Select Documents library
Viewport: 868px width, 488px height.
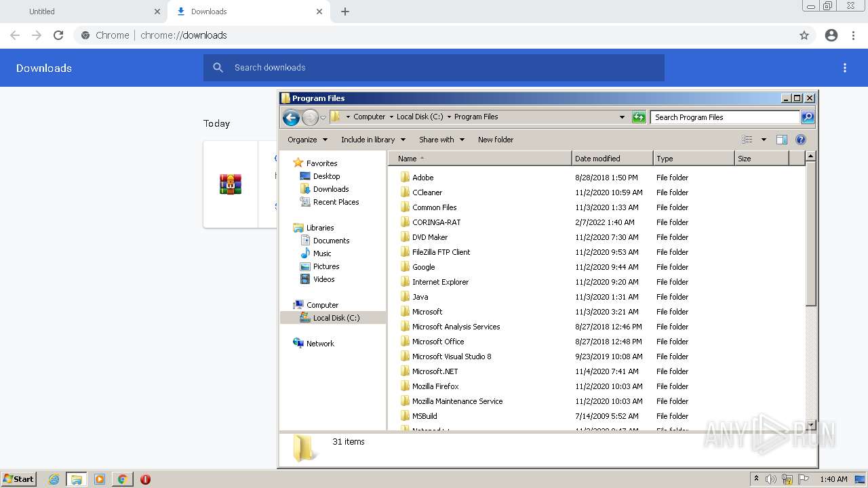tap(331, 241)
